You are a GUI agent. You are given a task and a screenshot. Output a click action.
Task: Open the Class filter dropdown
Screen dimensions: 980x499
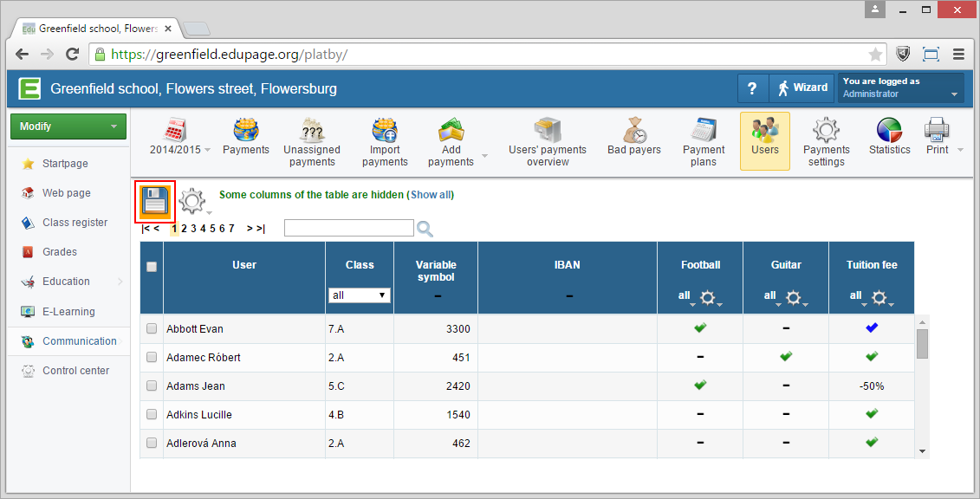[360, 295]
